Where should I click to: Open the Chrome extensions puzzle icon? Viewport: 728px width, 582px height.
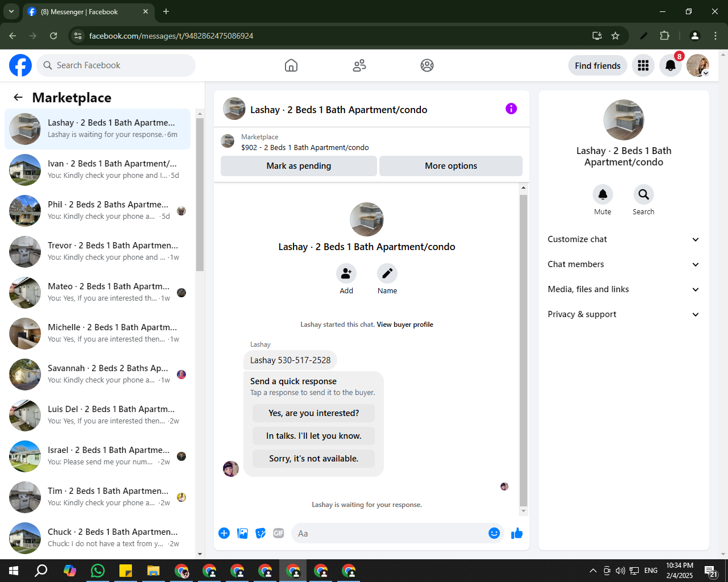665,36
